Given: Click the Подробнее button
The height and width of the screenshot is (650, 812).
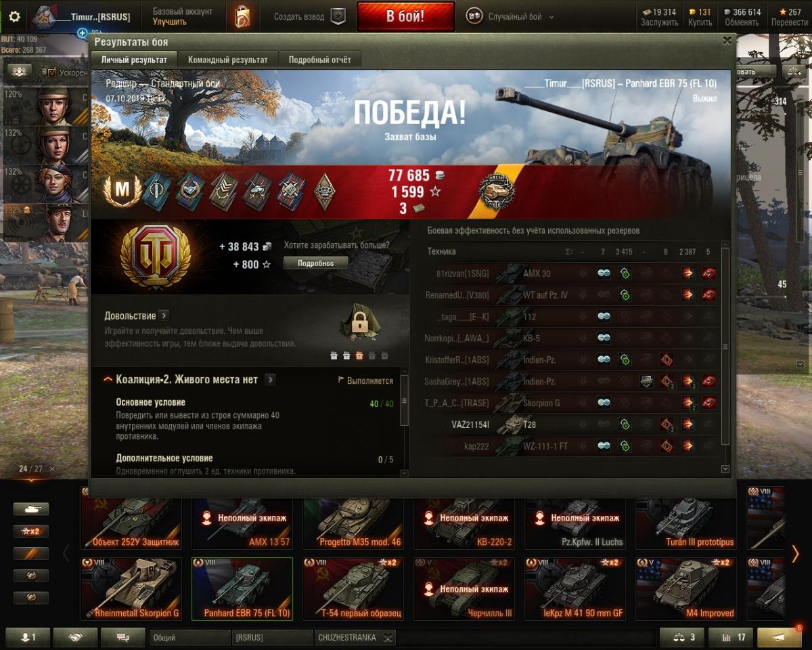Looking at the screenshot, I should click(x=316, y=263).
